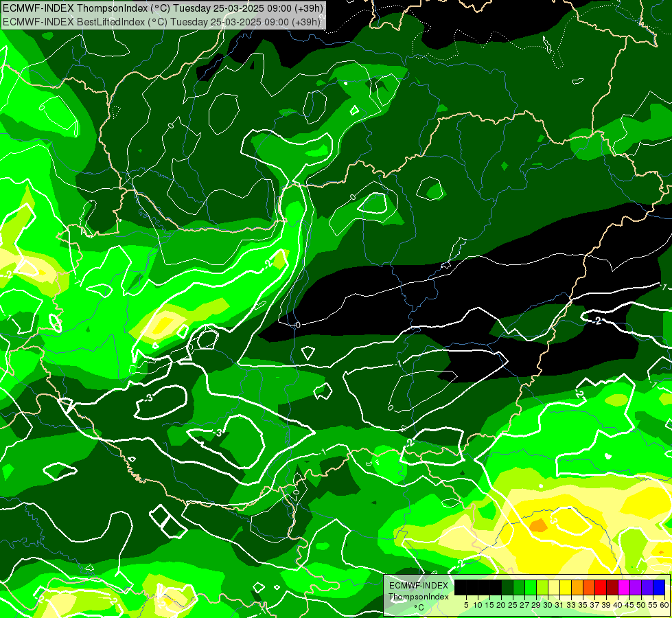Click legend tick value 39
Viewport: 672px width, 618px height.
point(606,605)
